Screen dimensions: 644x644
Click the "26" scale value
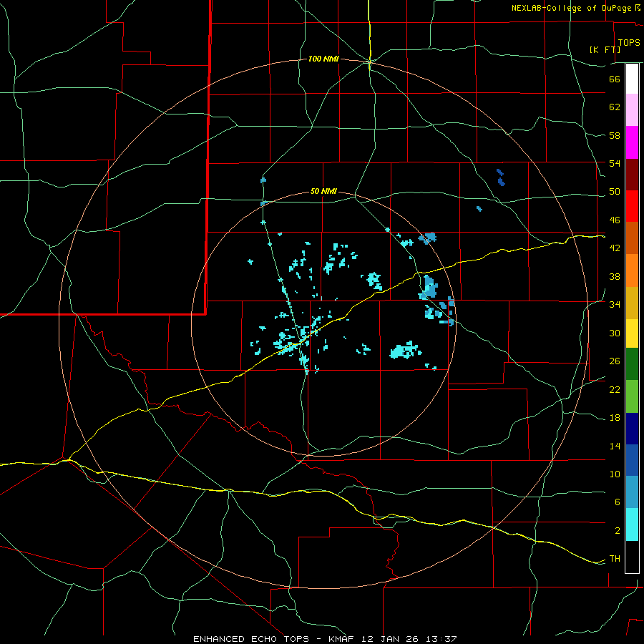615,361
